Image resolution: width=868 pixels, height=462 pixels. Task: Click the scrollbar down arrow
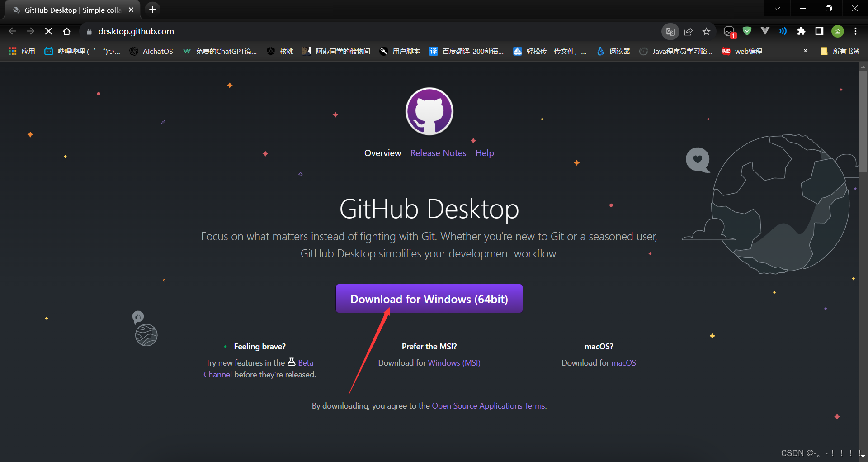coord(863,456)
